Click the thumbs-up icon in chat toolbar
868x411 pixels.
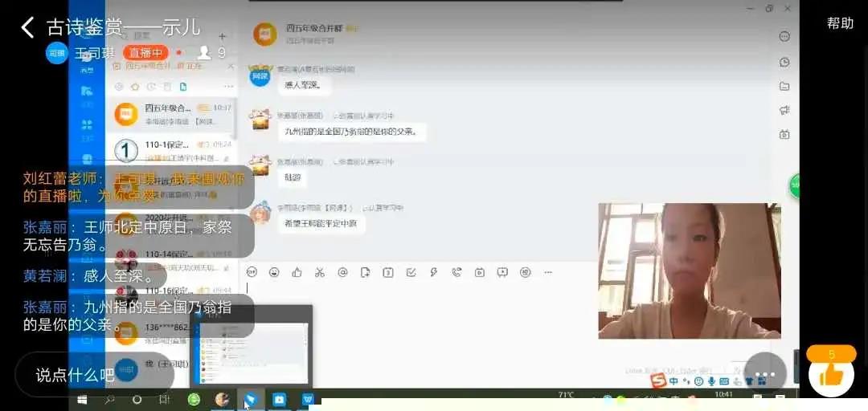point(297,272)
